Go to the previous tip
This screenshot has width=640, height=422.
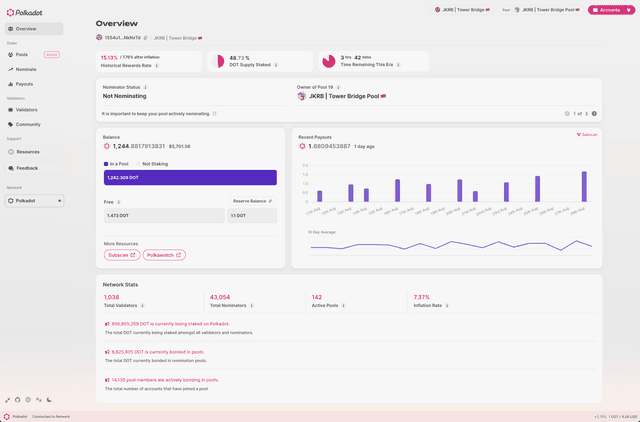[x=567, y=114]
